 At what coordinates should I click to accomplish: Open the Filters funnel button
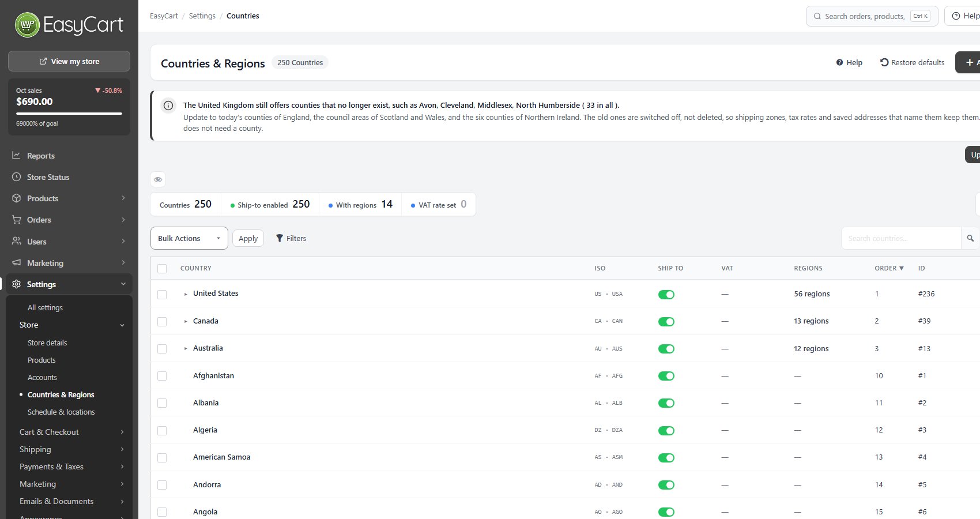tap(291, 238)
